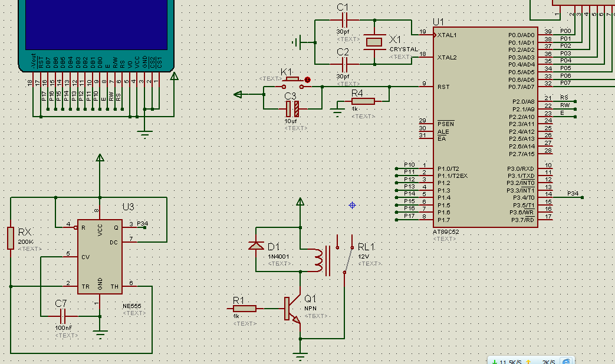Click the power terminal arrow above U3
The height and width of the screenshot is (364, 615).
point(100,158)
